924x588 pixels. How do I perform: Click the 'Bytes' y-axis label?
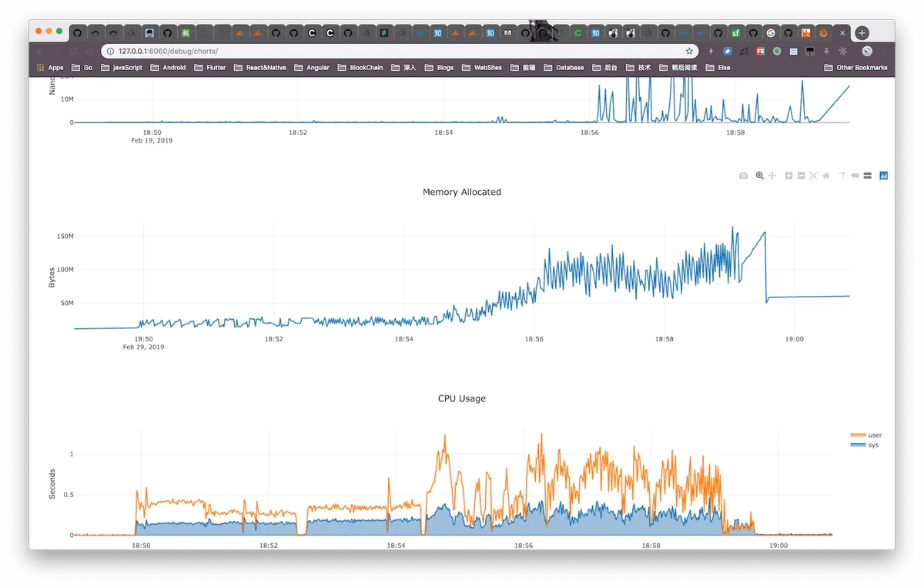click(x=52, y=277)
